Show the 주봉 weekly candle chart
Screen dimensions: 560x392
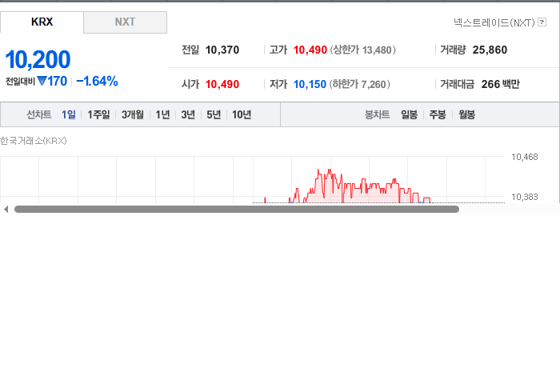click(x=438, y=114)
